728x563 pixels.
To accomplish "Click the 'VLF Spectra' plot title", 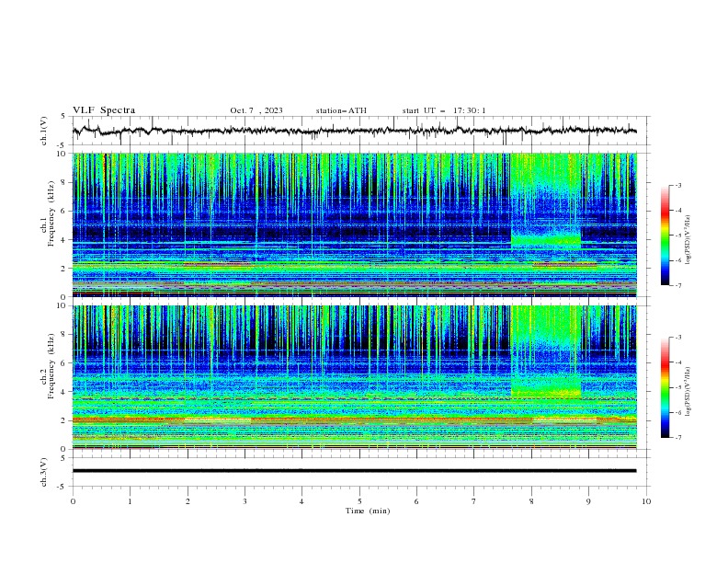I will (x=104, y=110).
